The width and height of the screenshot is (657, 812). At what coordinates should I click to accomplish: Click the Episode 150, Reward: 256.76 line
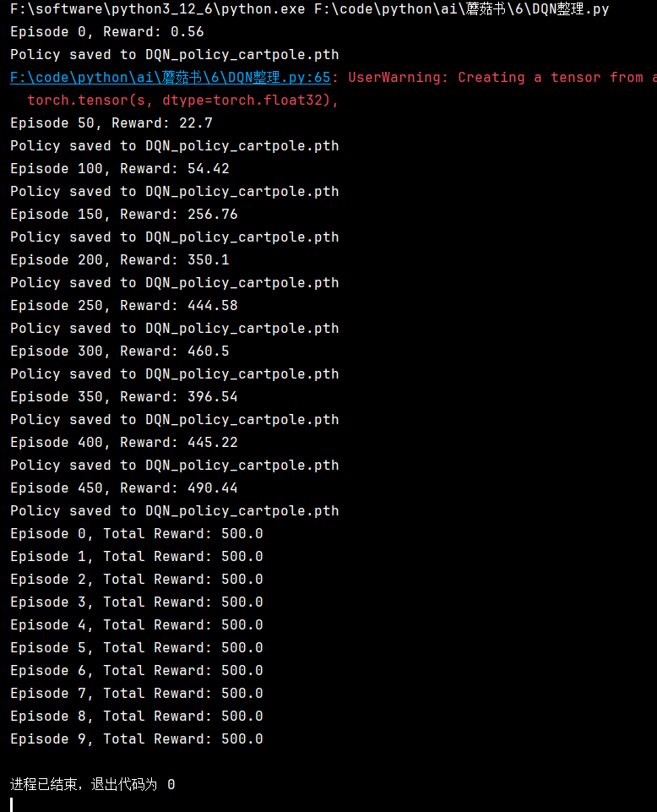(x=124, y=215)
